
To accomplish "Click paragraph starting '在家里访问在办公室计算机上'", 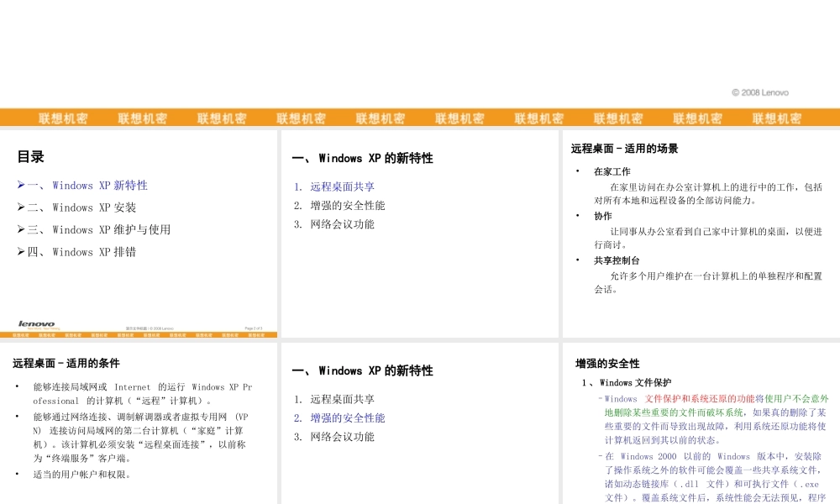I will [x=707, y=194].
